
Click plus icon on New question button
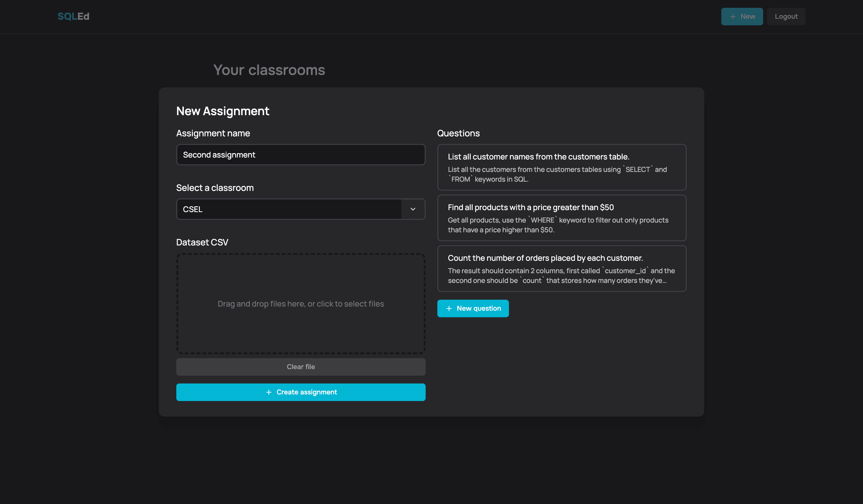point(449,308)
